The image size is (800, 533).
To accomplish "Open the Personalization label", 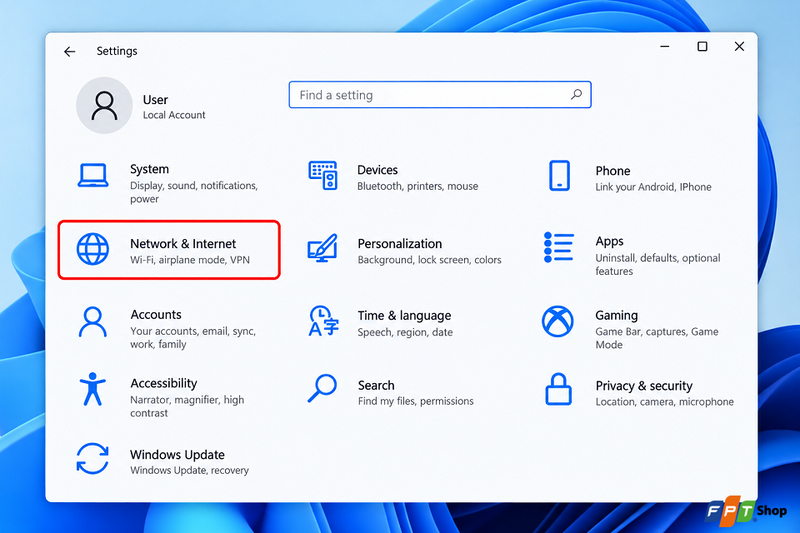I will 400,244.
